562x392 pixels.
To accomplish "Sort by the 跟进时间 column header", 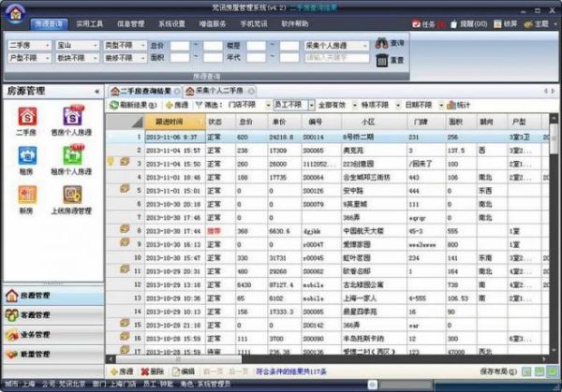I will point(170,121).
